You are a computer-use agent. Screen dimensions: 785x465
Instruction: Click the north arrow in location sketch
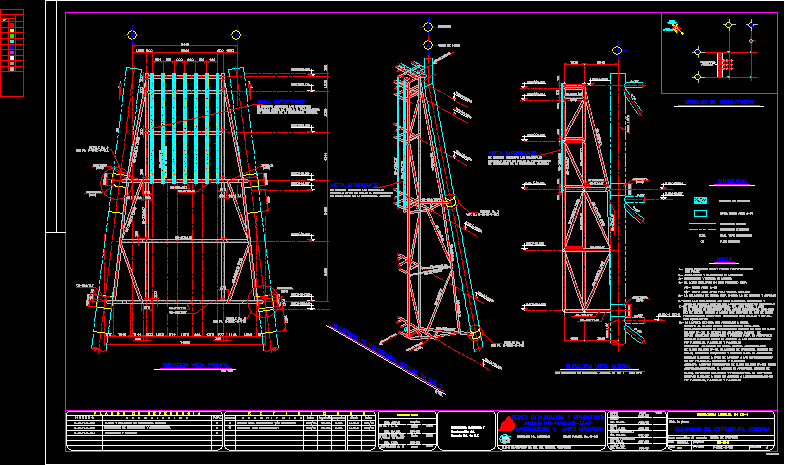pyautogui.click(x=674, y=28)
